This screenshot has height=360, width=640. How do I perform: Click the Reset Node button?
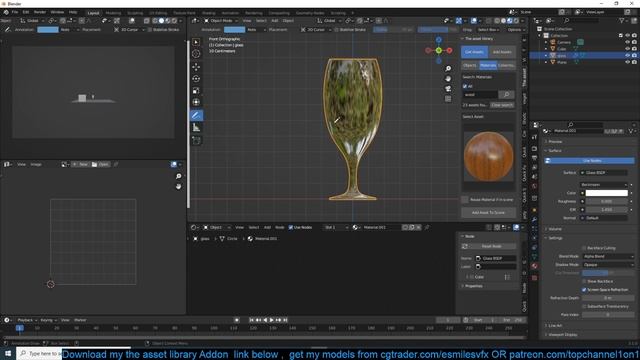491,246
